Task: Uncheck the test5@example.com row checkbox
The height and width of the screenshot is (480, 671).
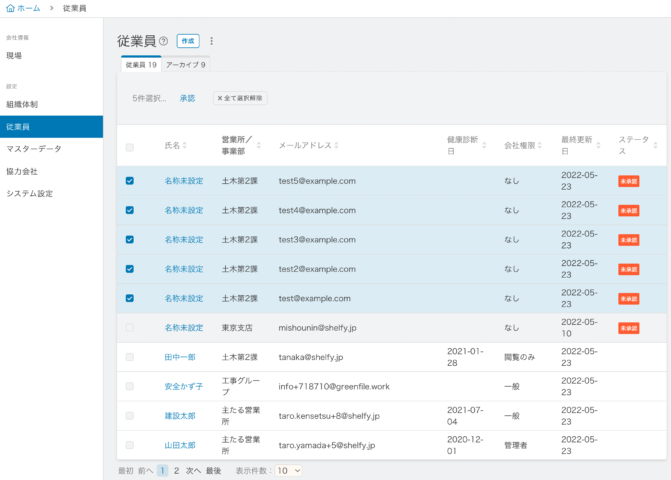Action: tap(130, 181)
